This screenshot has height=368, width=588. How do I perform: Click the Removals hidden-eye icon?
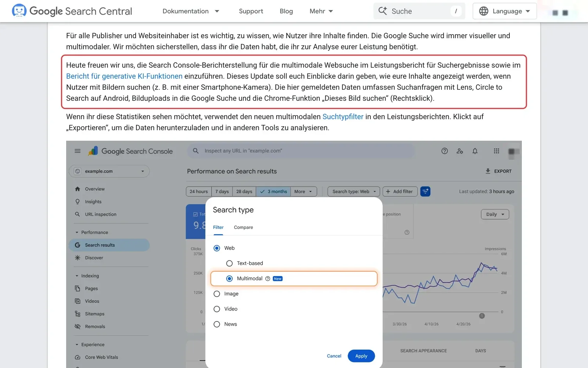(78, 326)
